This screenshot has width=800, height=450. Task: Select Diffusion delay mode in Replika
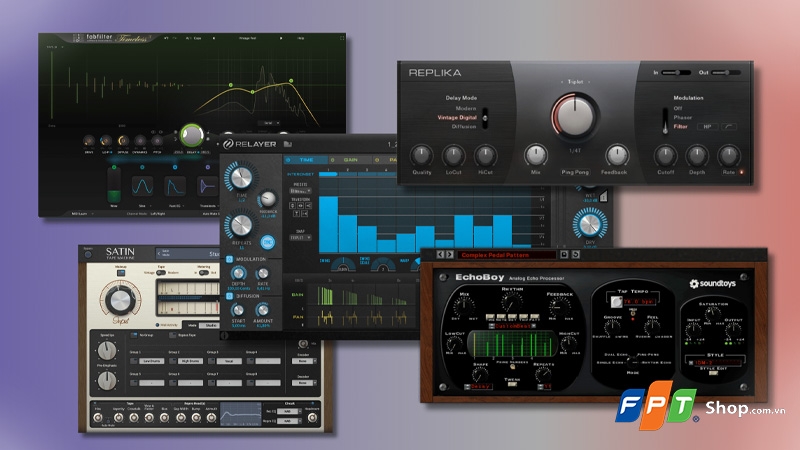tap(463, 127)
